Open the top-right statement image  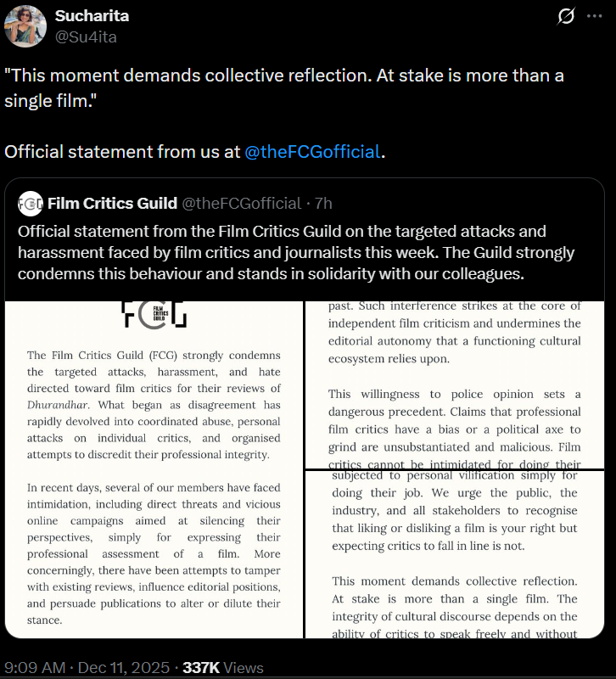(x=454, y=384)
